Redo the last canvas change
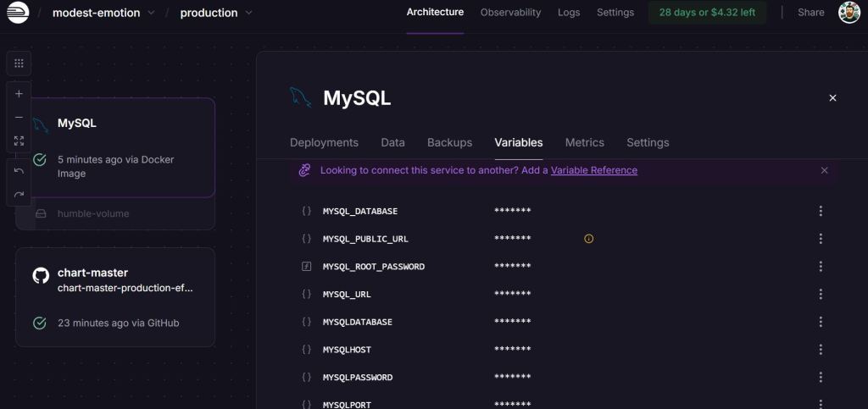 point(19,195)
